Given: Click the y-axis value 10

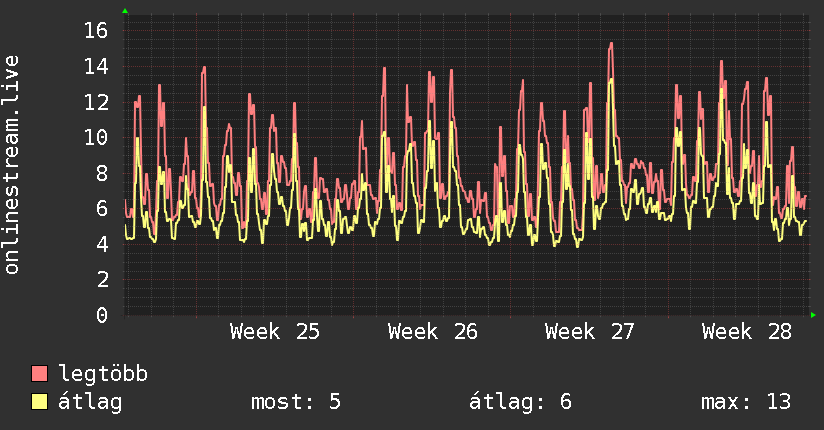Looking at the screenshot, I should [x=96, y=138].
